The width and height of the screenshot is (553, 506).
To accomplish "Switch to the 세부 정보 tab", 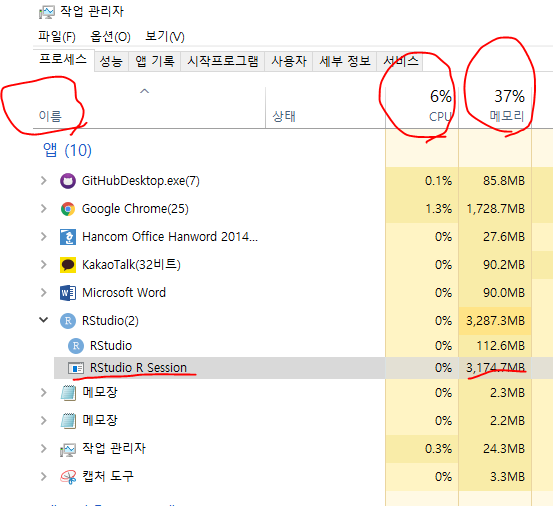I will (345, 61).
